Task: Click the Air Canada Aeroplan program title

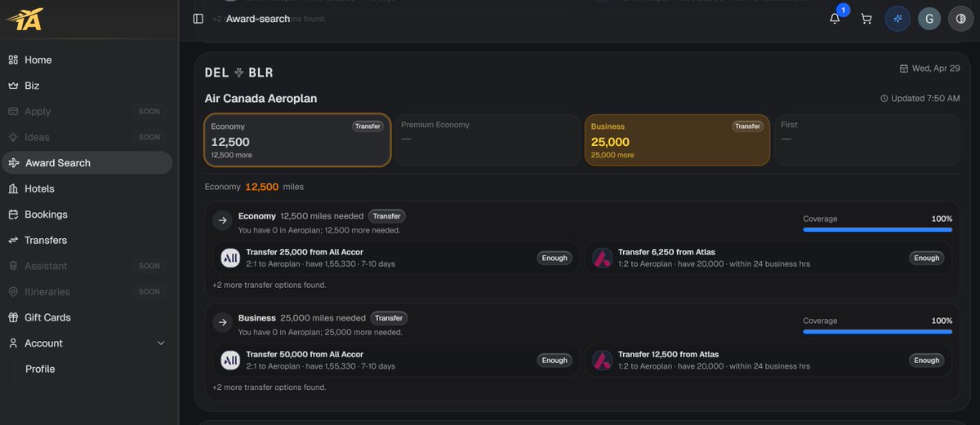Action: 261,99
